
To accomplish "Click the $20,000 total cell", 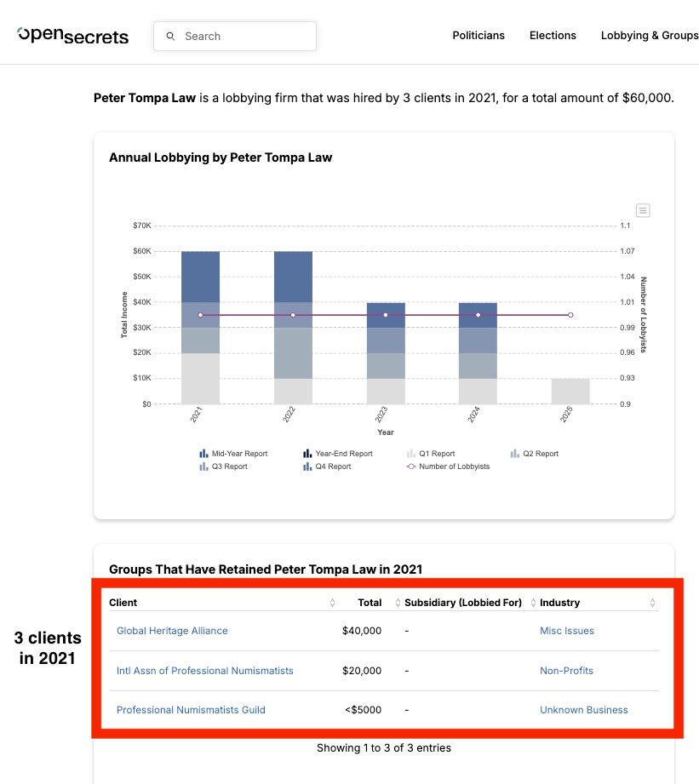I will coord(362,671).
